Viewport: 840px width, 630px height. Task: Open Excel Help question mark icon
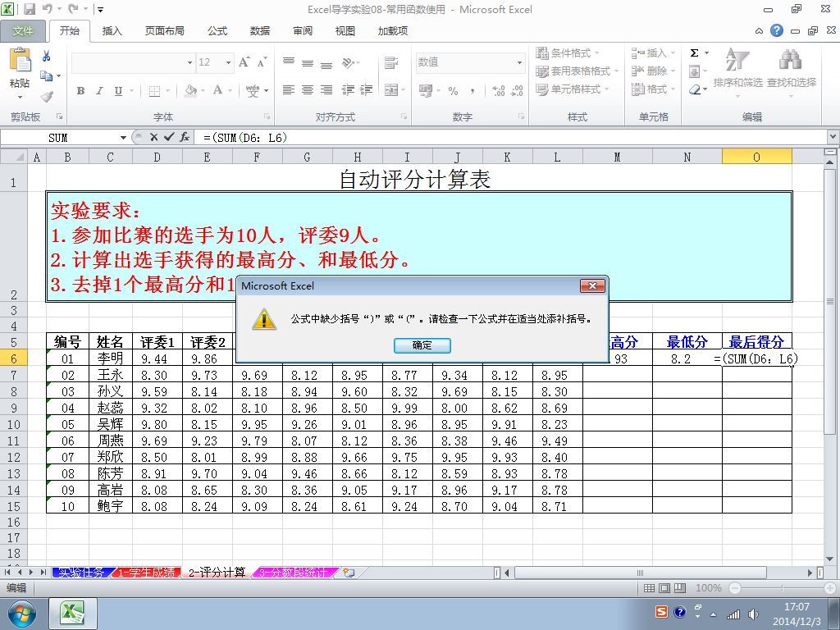(777, 30)
